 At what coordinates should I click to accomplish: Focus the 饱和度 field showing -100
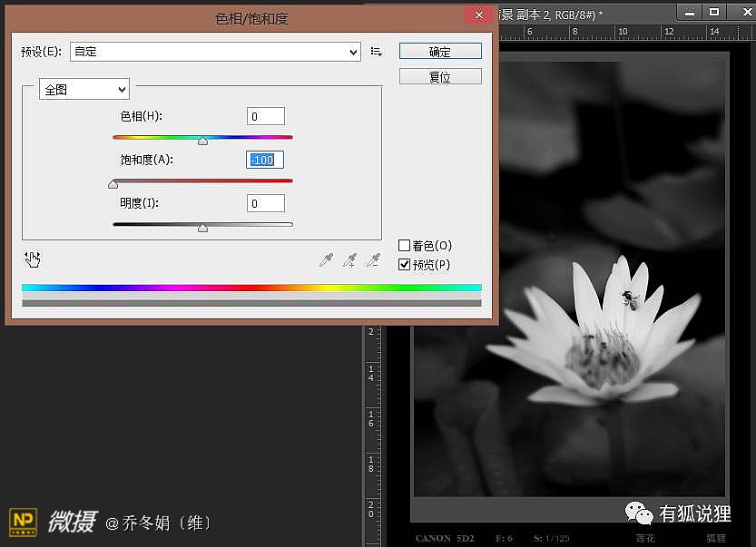pos(266,160)
